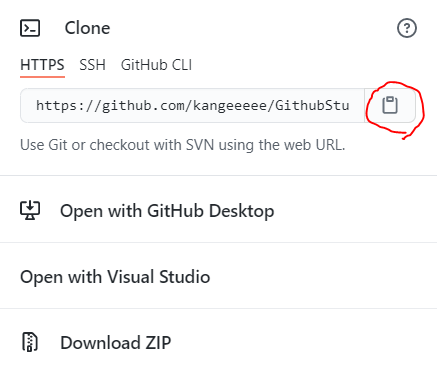Copy the repository URL with the clipboard icon
Screen dimensions: 438x367
[x=390, y=105]
